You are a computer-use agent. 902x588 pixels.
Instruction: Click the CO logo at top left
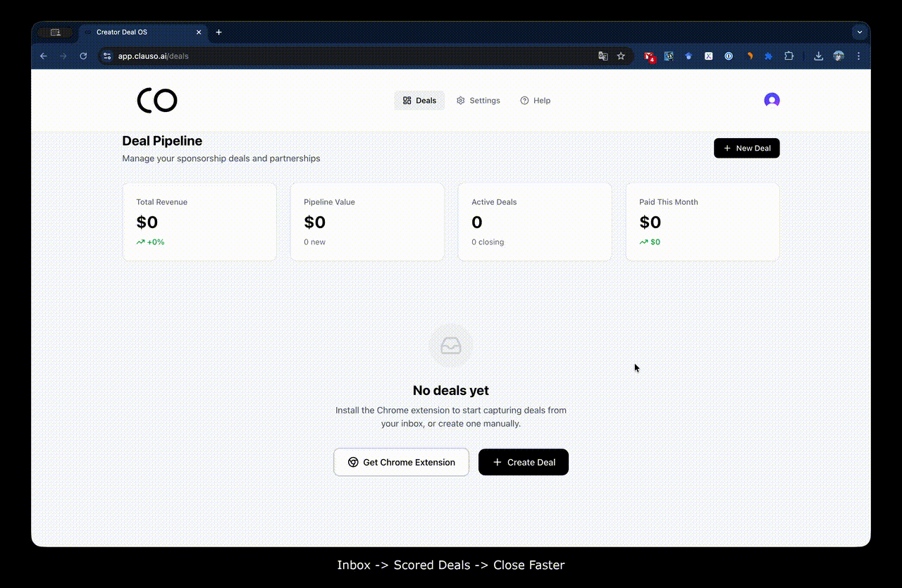tap(156, 100)
